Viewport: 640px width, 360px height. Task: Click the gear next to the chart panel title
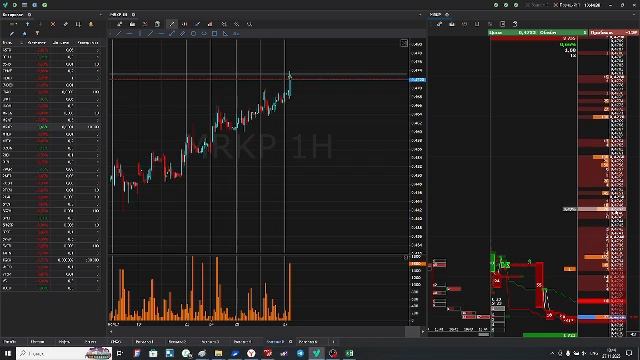point(133,15)
